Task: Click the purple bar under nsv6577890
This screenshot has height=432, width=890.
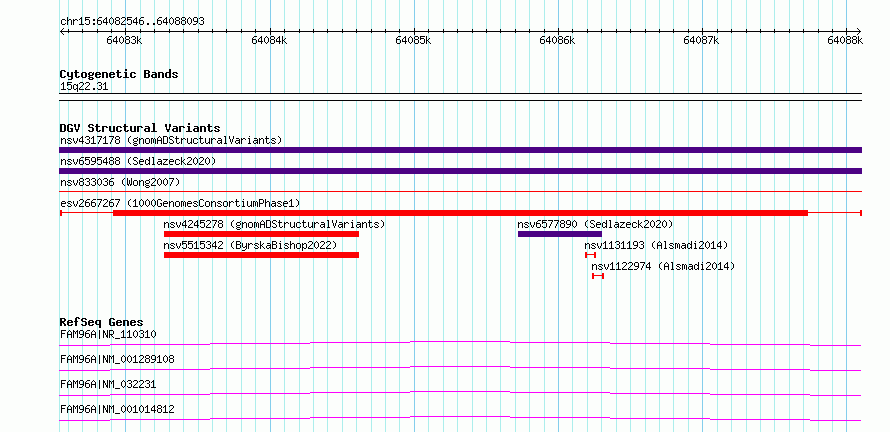Action: tap(560, 234)
